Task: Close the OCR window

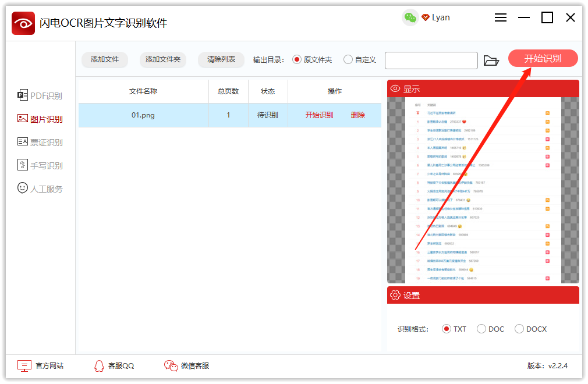Action: click(x=571, y=17)
